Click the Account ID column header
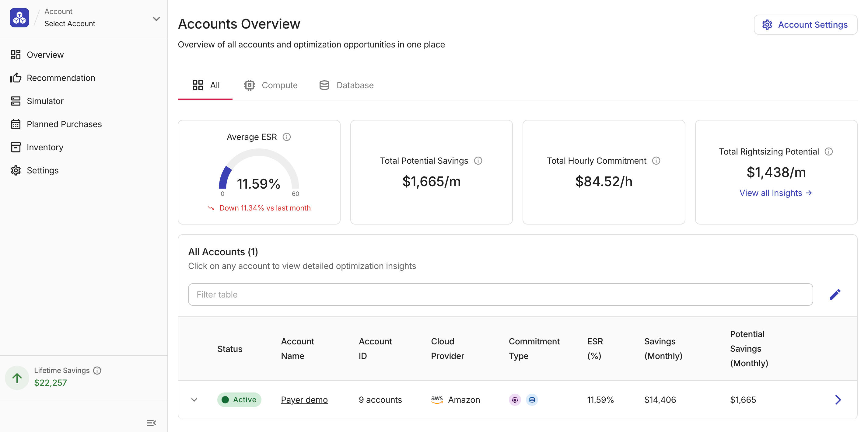This screenshot has width=868, height=432. point(375,349)
